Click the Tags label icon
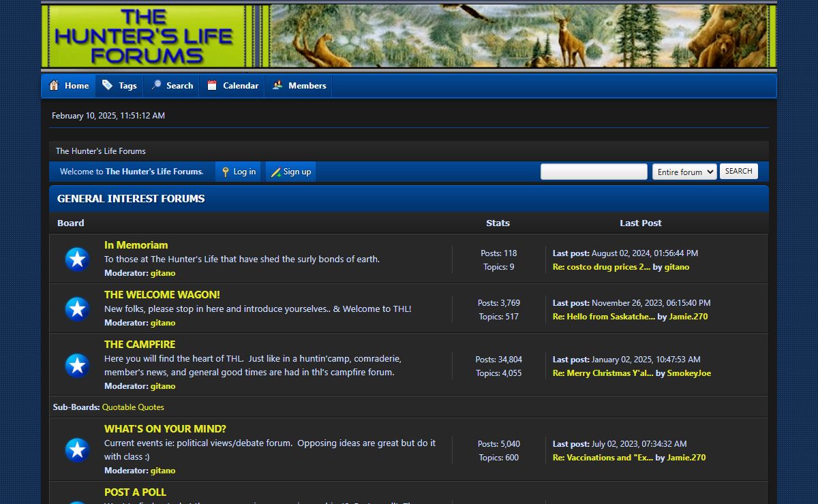Viewport: 818px width, 504px height. (108, 85)
